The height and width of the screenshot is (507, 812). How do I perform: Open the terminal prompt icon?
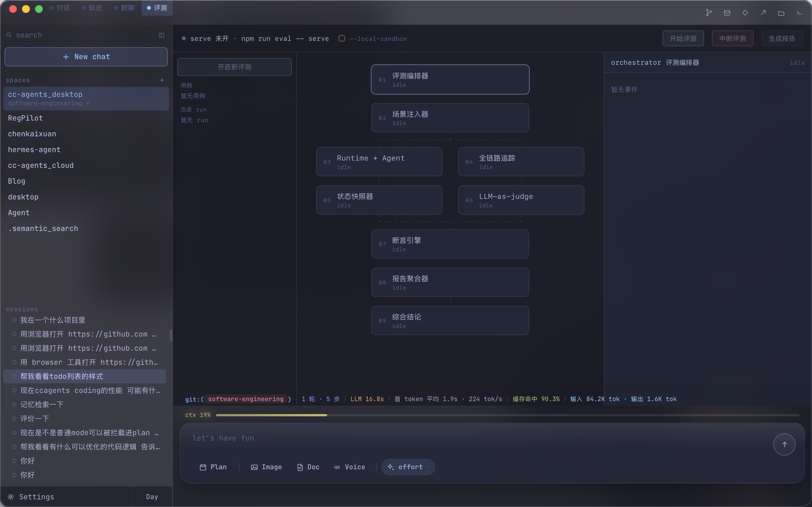799,13
